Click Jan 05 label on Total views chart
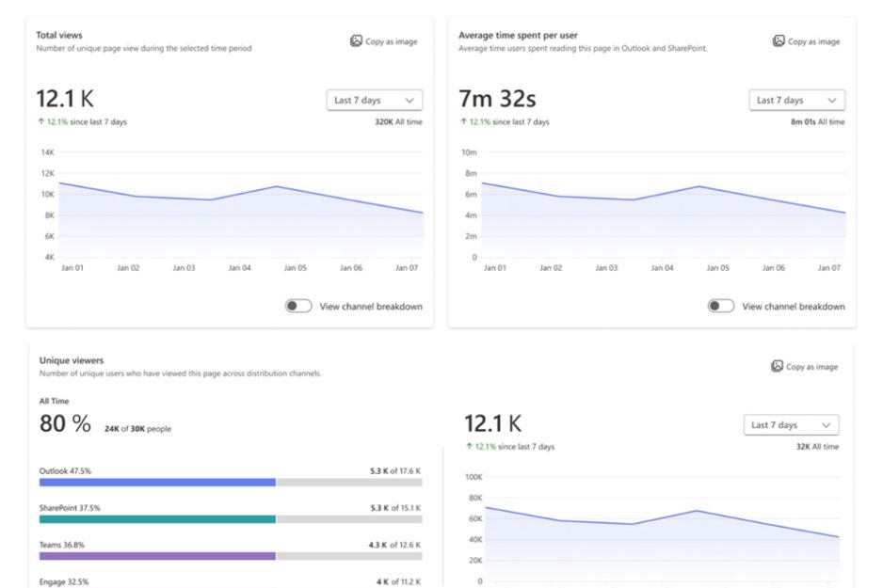Screen dimensions: 883x588 [295, 268]
